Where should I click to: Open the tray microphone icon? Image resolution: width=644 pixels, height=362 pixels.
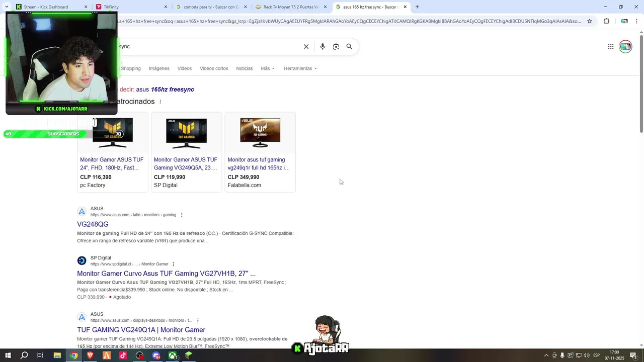(562, 355)
